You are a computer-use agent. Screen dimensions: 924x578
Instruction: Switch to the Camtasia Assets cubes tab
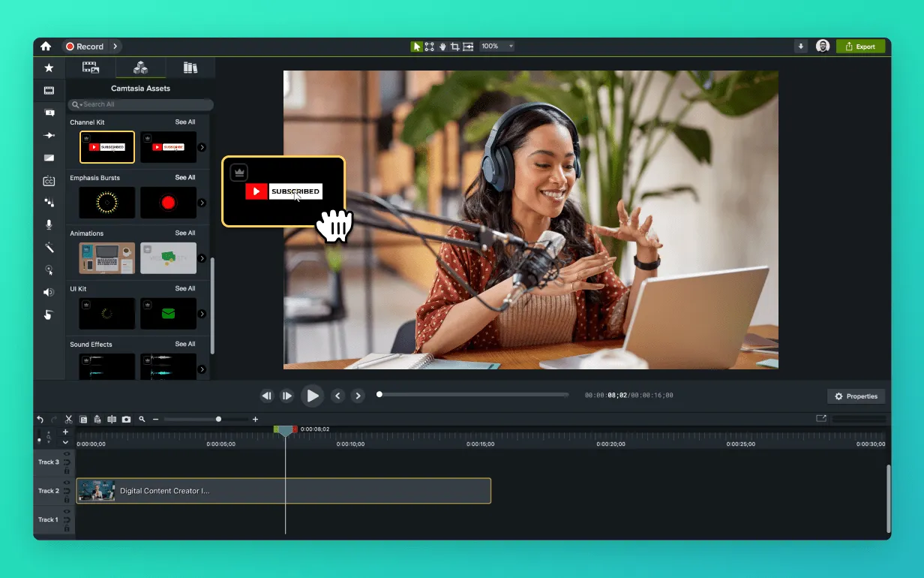coord(140,68)
